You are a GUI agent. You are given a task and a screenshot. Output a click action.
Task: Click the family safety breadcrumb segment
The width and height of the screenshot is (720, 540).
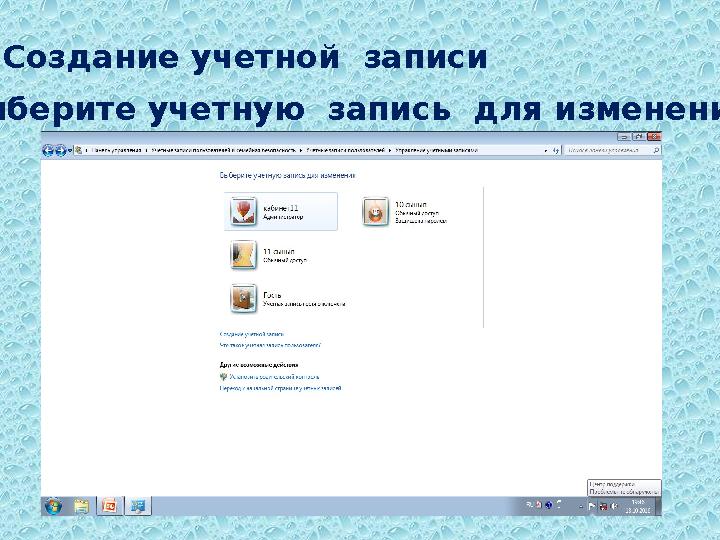pos(224,150)
